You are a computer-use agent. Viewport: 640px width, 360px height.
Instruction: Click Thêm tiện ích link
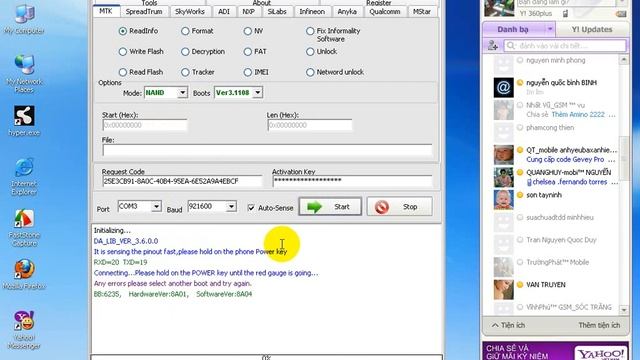point(599,325)
